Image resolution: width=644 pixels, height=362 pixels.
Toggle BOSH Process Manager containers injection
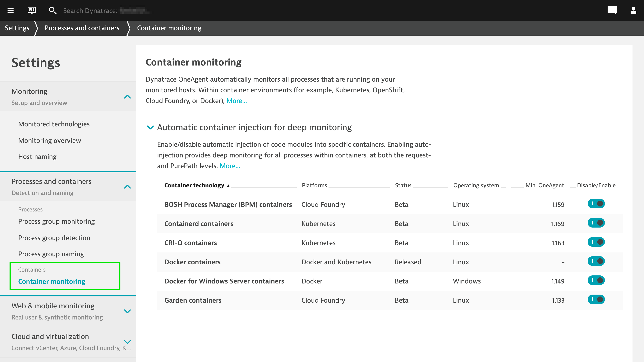[x=596, y=204]
